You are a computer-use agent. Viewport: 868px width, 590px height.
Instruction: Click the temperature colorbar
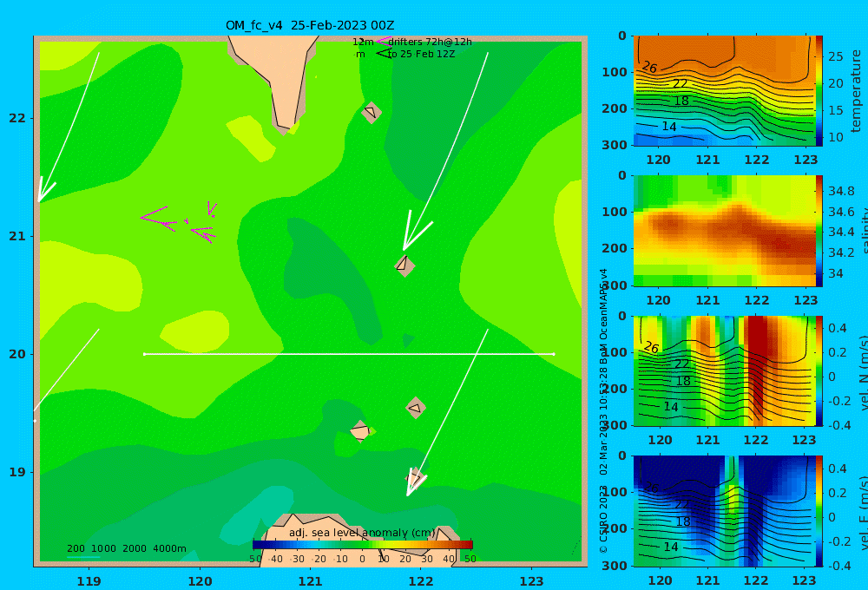819,91
